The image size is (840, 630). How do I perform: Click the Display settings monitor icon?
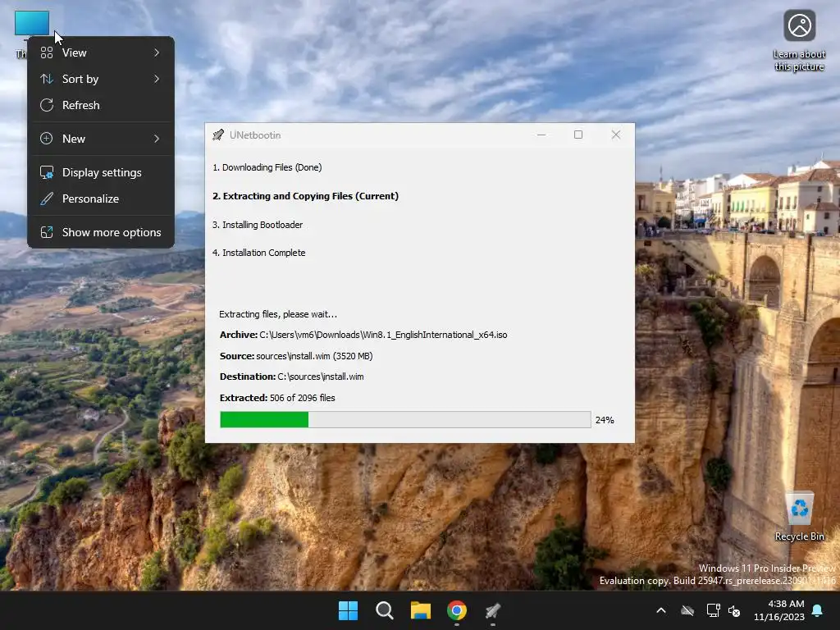coord(47,172)
